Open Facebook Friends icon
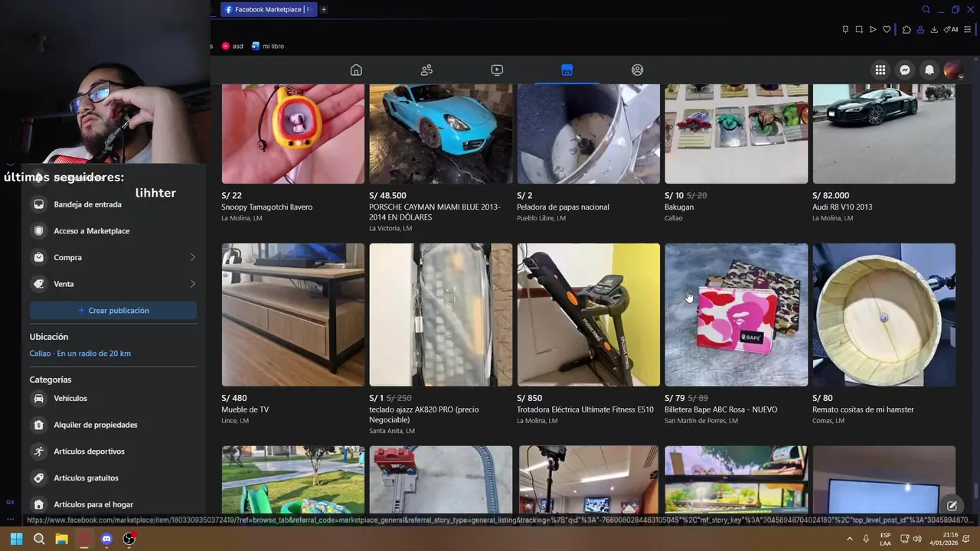Image resolution: width=980 pixels, height=551 pixels. tap(426, 70)
